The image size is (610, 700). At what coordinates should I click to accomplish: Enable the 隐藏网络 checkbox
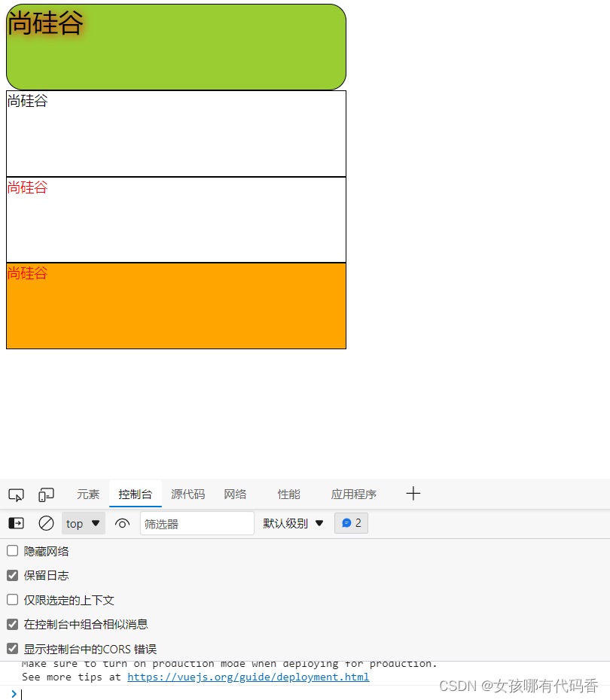(x=12, y=550)
